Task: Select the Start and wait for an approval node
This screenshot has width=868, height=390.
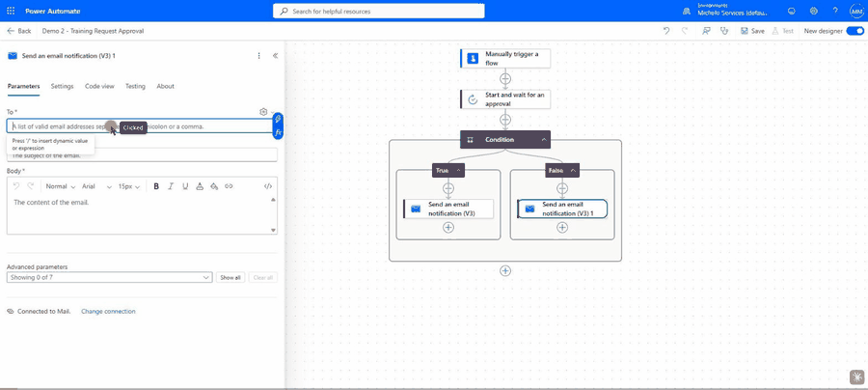Action: tap(505, 99)
